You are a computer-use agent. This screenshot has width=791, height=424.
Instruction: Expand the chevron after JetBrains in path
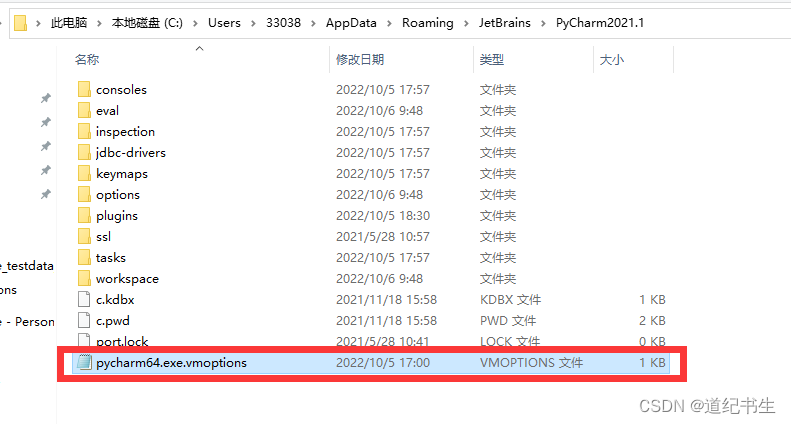pos(543,23)
